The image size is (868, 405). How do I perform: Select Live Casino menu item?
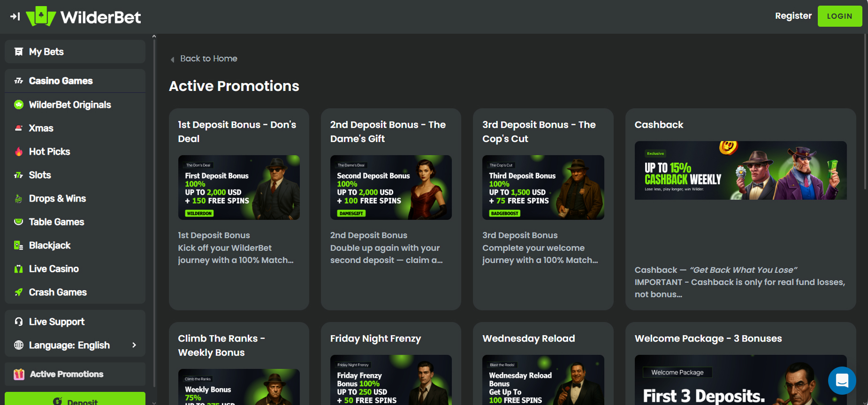click(53, 269)
